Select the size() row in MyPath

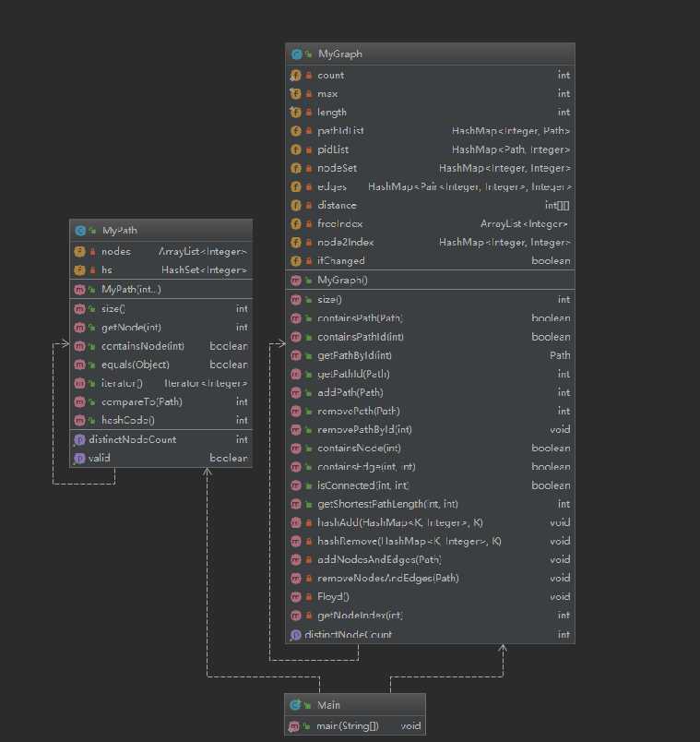coord(160,309)
